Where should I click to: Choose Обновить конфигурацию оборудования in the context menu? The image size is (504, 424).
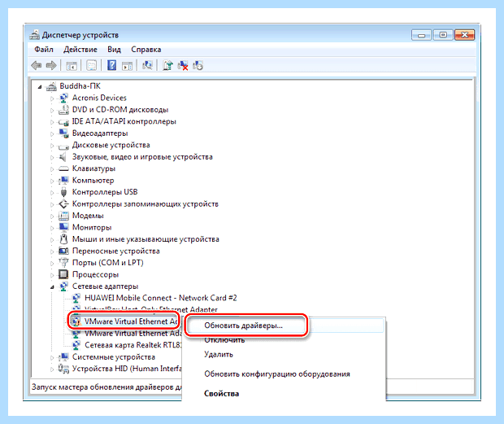tap(284, 374)
